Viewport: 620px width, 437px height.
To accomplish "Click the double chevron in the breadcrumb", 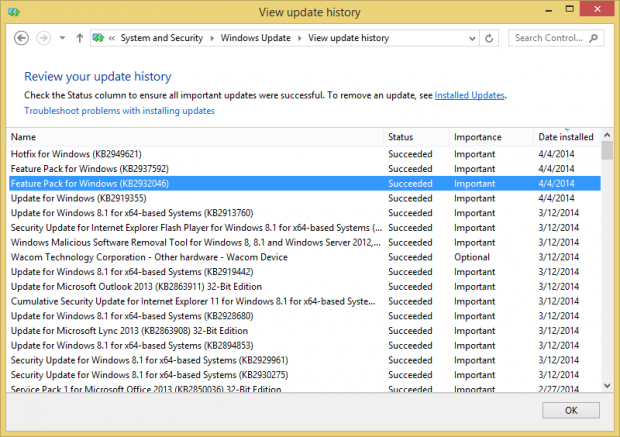I will click(112, 38).
